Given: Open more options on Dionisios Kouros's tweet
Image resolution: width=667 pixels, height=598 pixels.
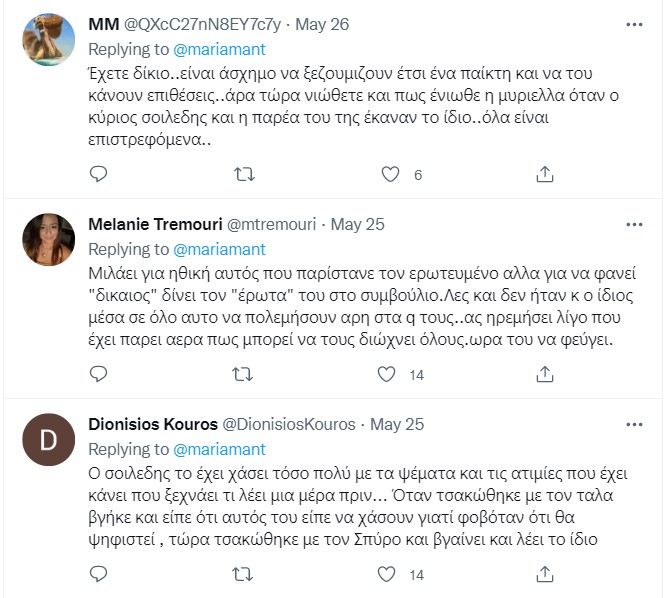Looking at the screenshot, I should pos(634,424).
